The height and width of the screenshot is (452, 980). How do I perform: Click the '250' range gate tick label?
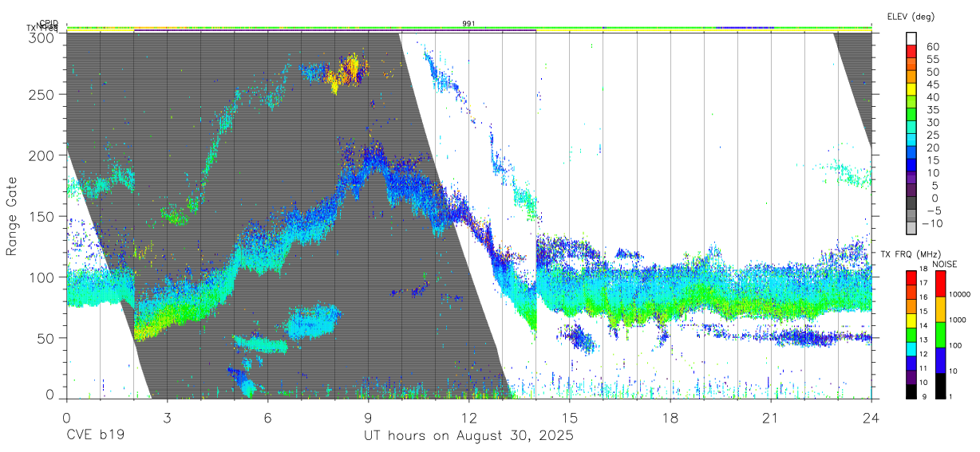(x=42, y=94)
